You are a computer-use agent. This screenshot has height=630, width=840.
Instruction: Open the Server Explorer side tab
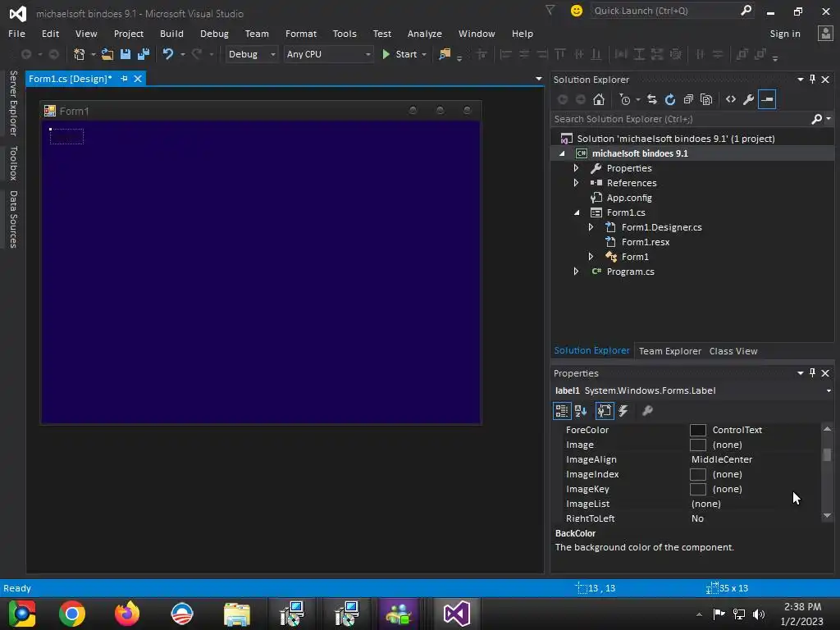pos(13,103)
